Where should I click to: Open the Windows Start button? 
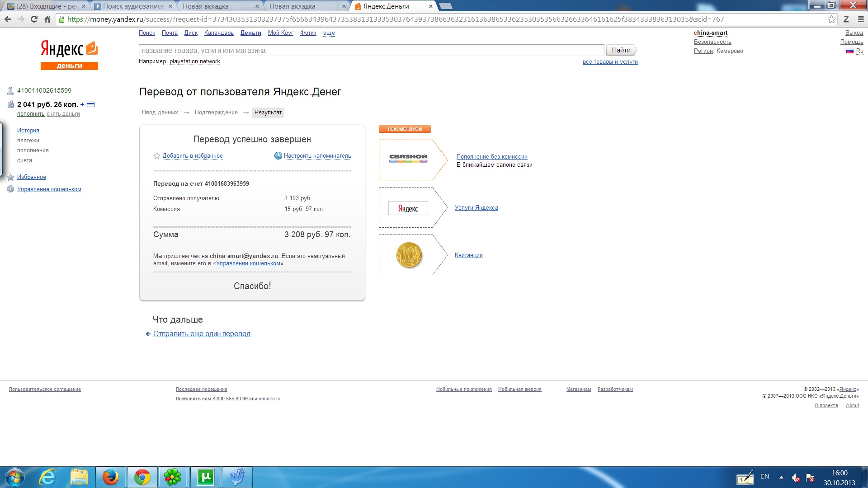[14, 477]
